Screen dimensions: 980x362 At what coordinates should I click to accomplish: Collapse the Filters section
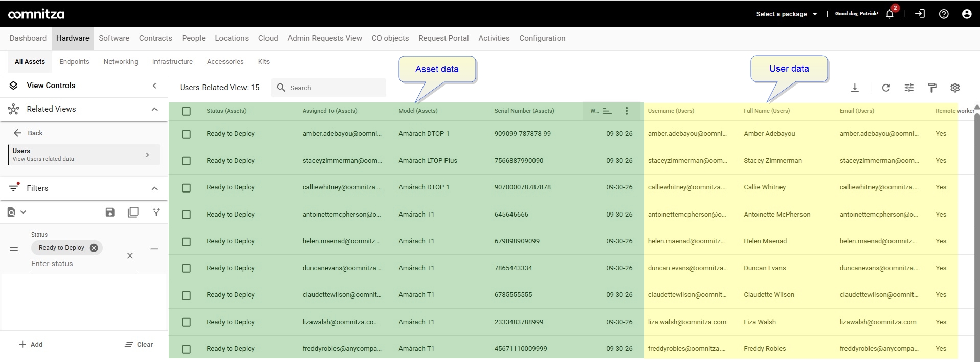pyautogui.click(x=154, y=188)
